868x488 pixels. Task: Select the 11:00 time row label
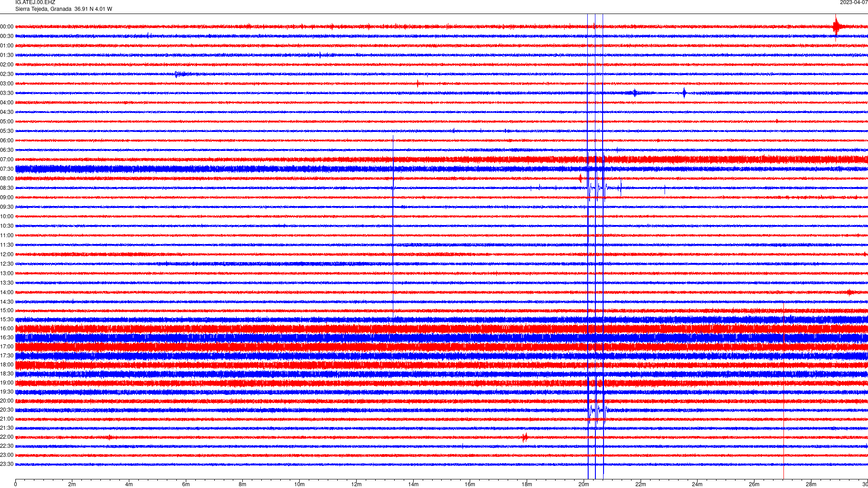click(7, 235)
